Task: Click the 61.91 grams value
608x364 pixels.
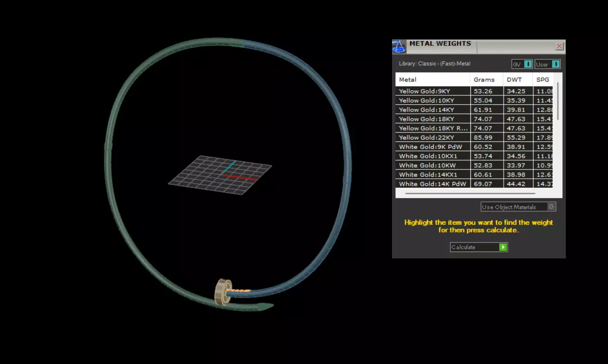Action: (483, 110)
